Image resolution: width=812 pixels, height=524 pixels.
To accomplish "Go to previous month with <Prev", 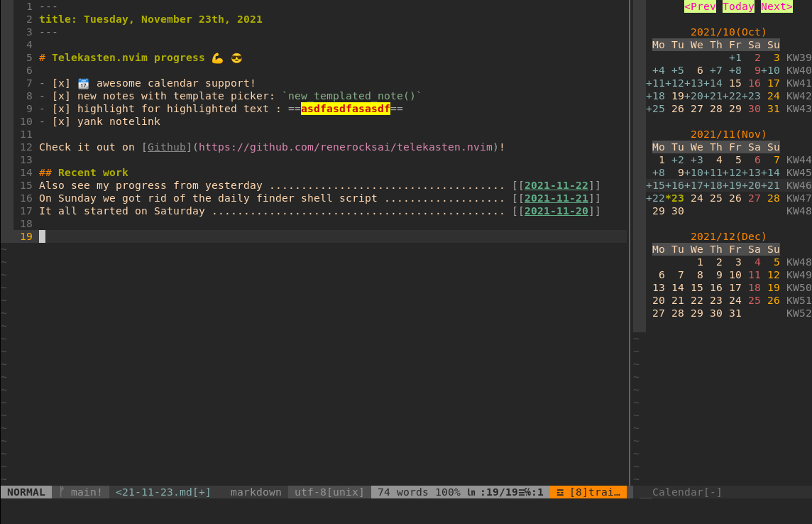I will tap(700, 6).
